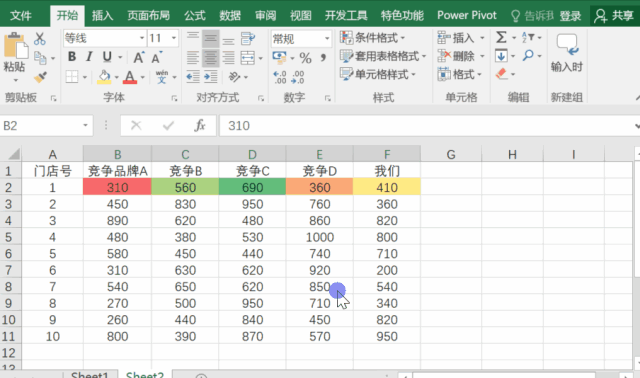Open the font group dialog launcher
This screenshot has height=378, width=640.
174,98
